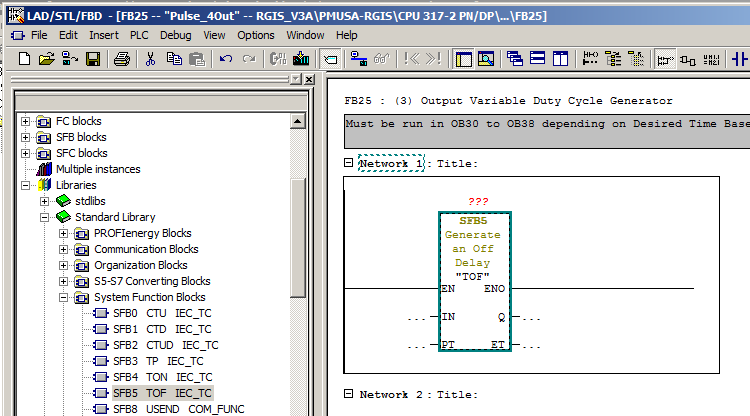Click the Copy toolbar icon
The image size is (750, 416).
pos(173,59)
